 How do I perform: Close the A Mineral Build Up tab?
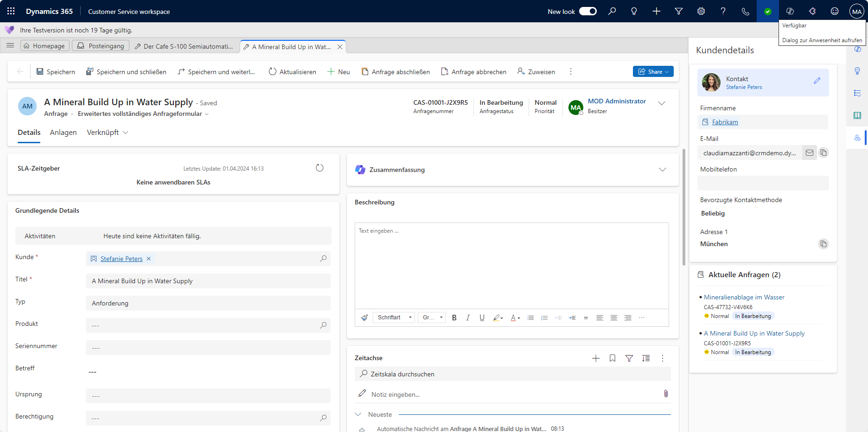(x=340, y=47)
